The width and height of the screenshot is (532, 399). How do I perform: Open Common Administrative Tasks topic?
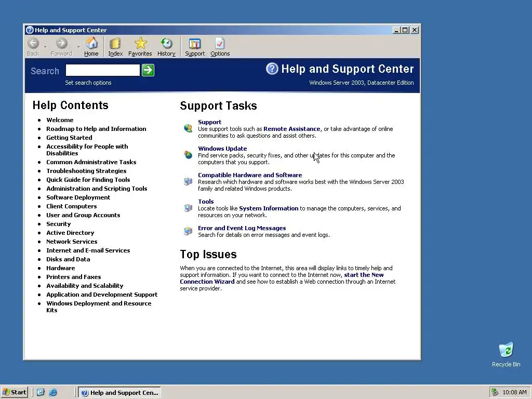[x=91, y=162]
